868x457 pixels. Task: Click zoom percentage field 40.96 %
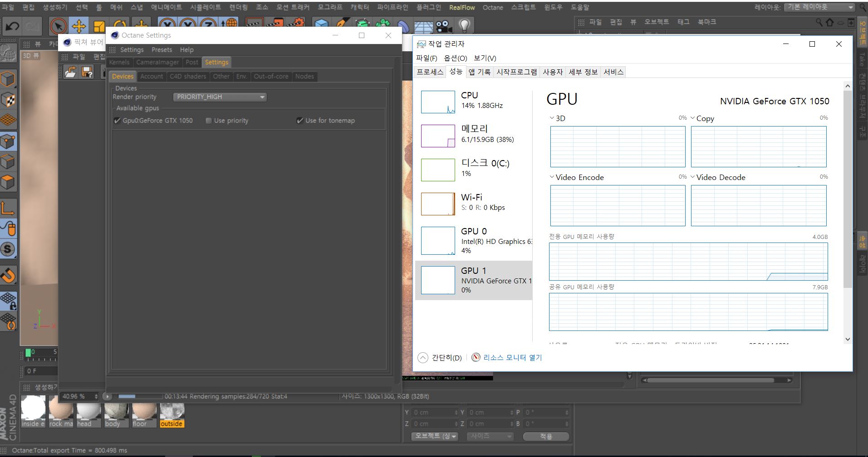pos(80,396)
